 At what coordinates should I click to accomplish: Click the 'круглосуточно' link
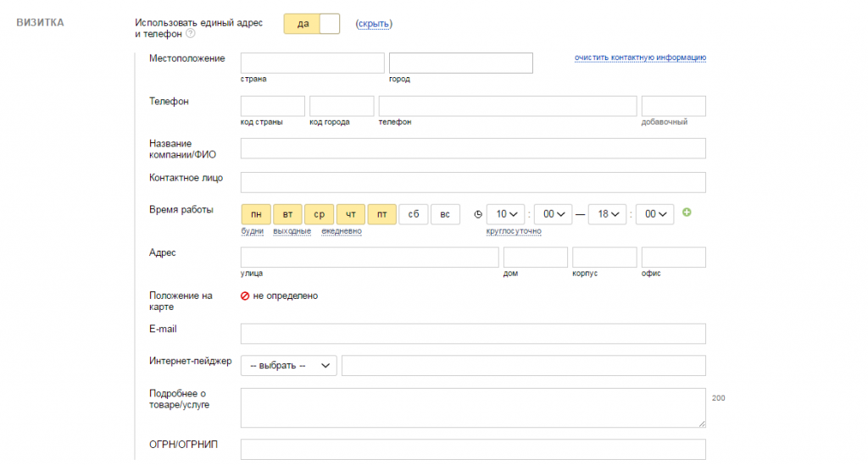[514, 231]
